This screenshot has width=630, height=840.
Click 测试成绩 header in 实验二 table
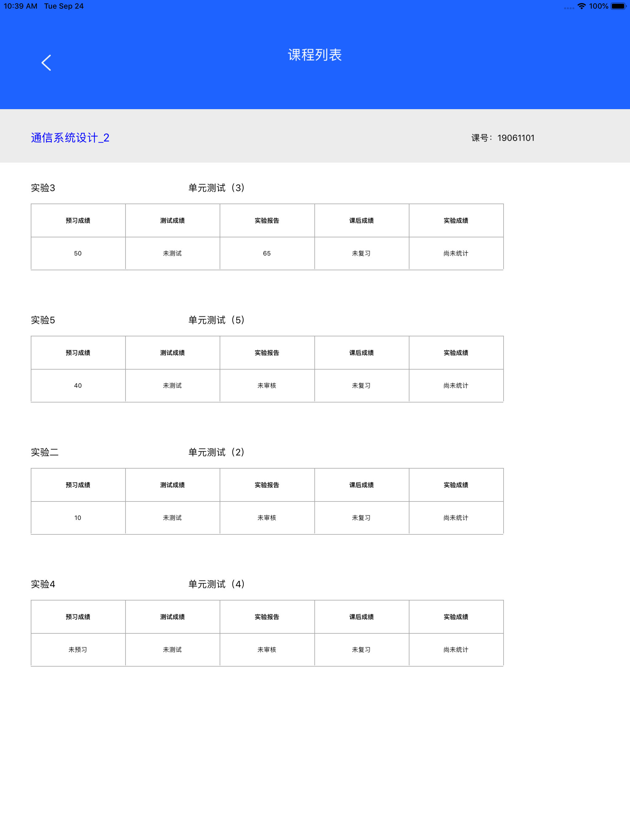pyautogui.click(x=172, y=485)
